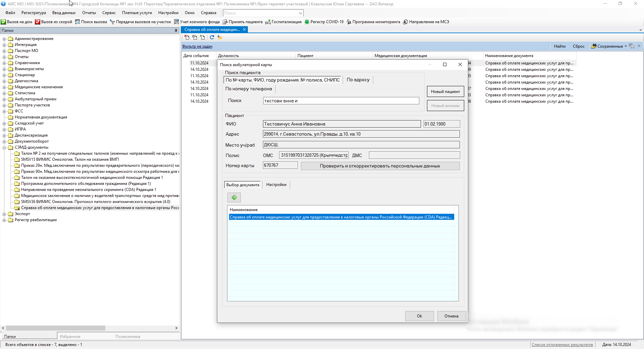Switch to the 'Избранное' bottom tab
The image size is (644, 349).
(x=70, y=337)
